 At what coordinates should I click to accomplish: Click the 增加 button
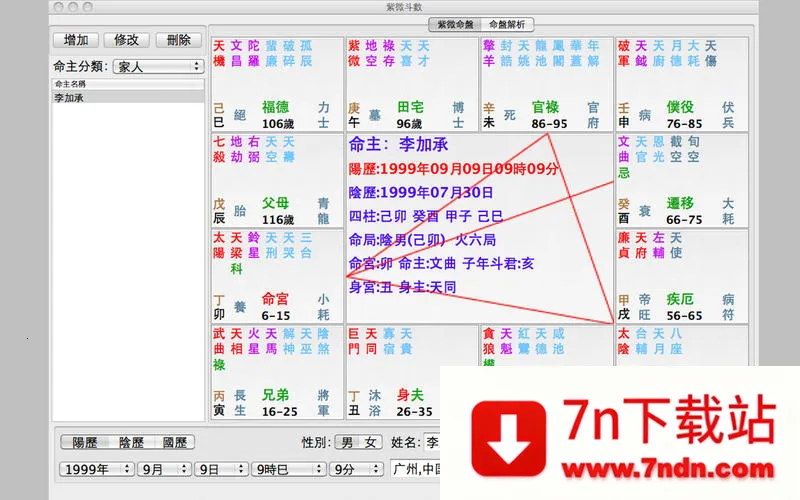click(75, 40)
